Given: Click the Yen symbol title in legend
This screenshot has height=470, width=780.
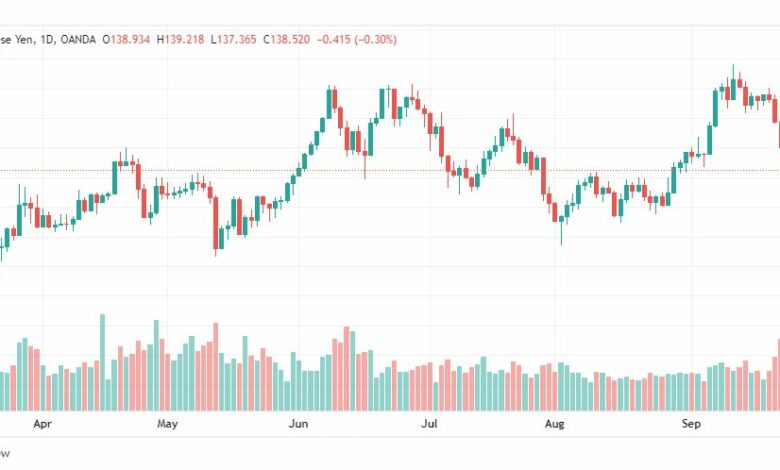Looking at the screenshot, I should point(23,39).
